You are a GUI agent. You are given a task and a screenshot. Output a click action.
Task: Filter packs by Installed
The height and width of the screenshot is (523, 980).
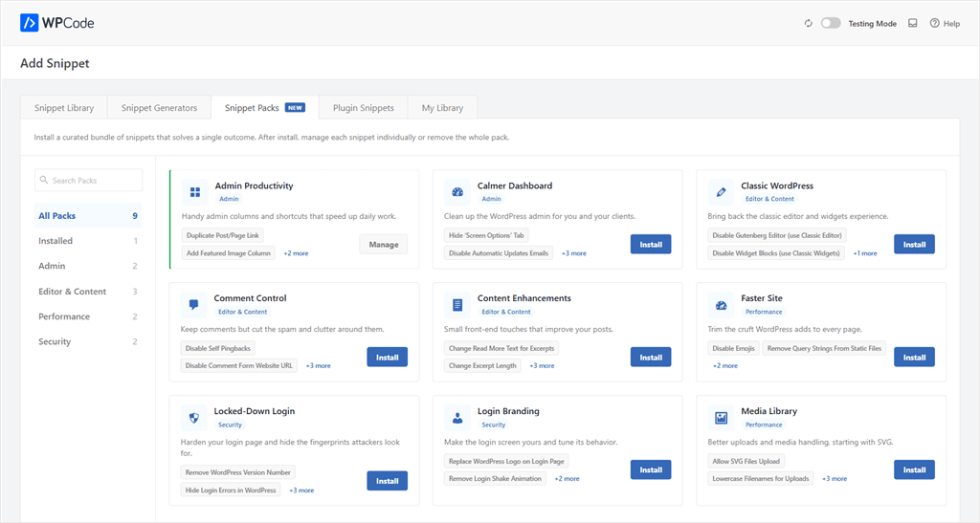[88, 240]
